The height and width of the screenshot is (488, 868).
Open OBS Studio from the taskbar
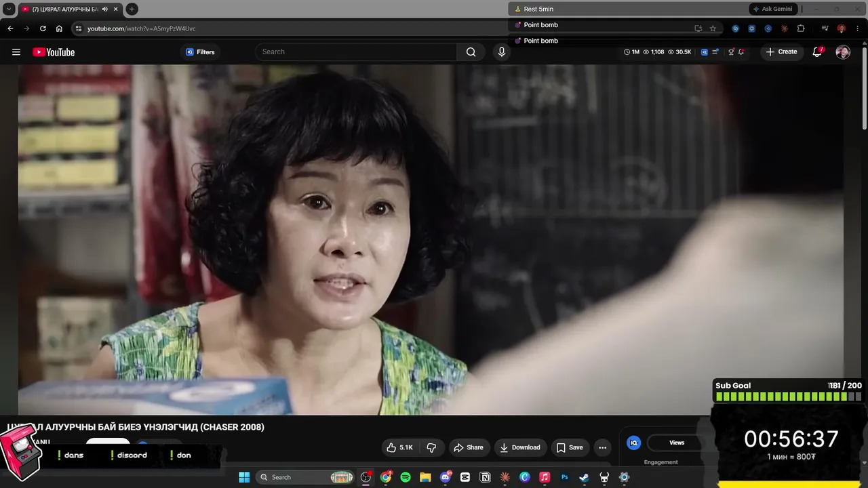click(366, 477)
